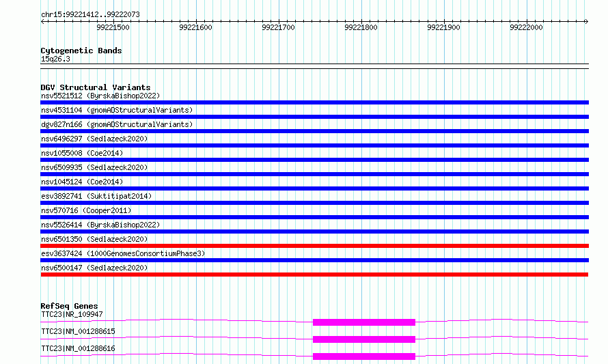
Task: Select the magenta exon block of TTC23|NR_109947
Action: coord(364,322)
